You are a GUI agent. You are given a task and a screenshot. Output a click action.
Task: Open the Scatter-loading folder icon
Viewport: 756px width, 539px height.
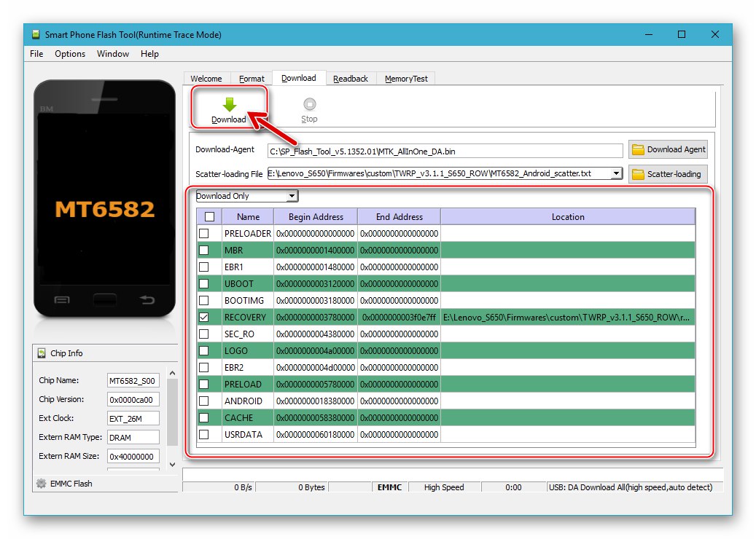(638, 173)
